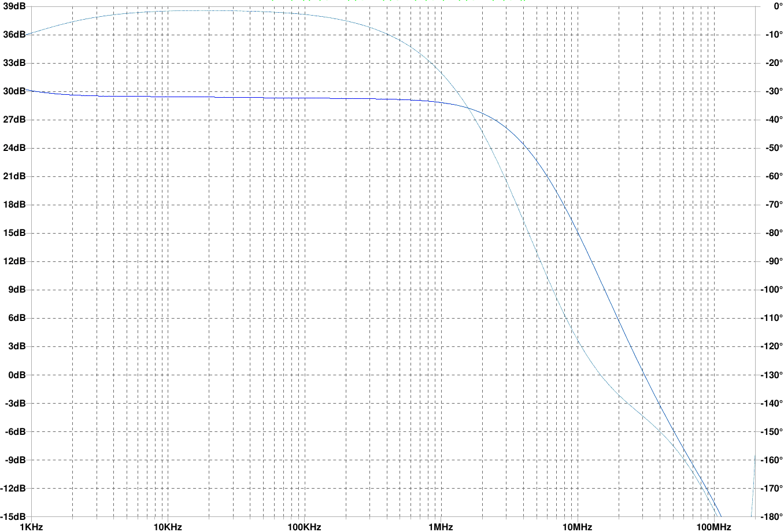Select the -130° phase label
Viewport: 784px width, 532px height.
click(771, 375)
